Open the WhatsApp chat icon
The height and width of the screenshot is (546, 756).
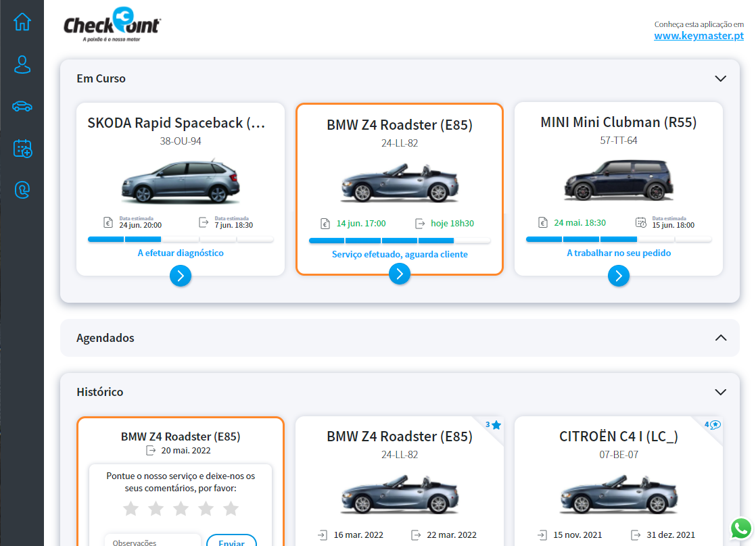741,528
